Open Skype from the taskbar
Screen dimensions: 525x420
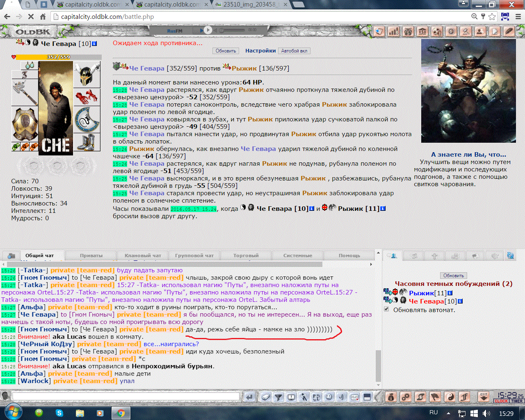pos(59,413)
